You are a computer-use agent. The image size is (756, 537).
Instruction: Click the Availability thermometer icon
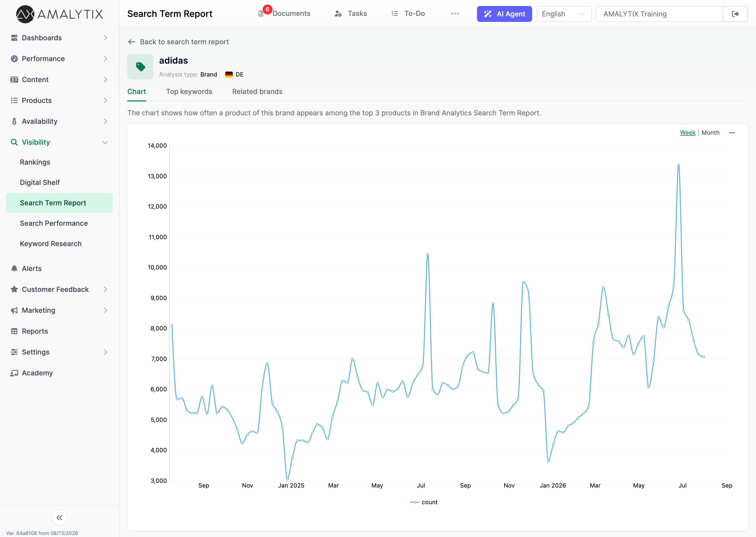(14, 121)
